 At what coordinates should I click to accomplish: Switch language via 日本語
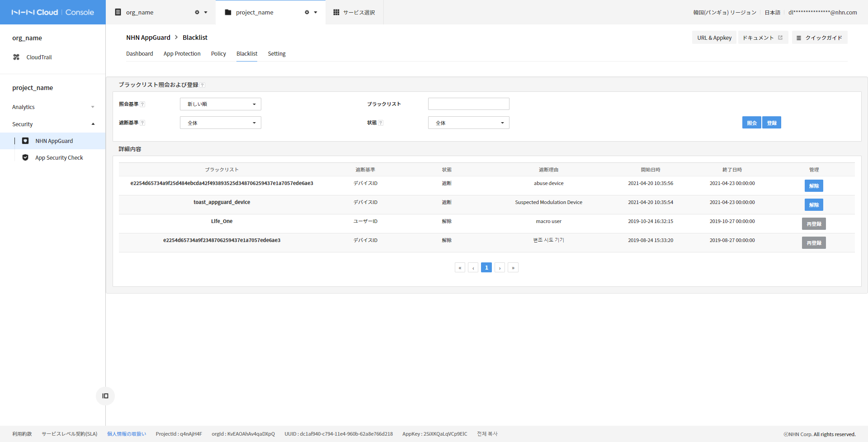(772, 12)
